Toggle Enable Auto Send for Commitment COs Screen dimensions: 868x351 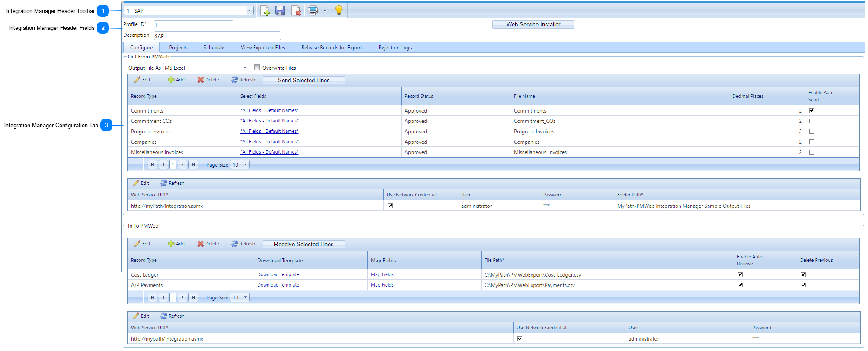[x=811, y=121]
